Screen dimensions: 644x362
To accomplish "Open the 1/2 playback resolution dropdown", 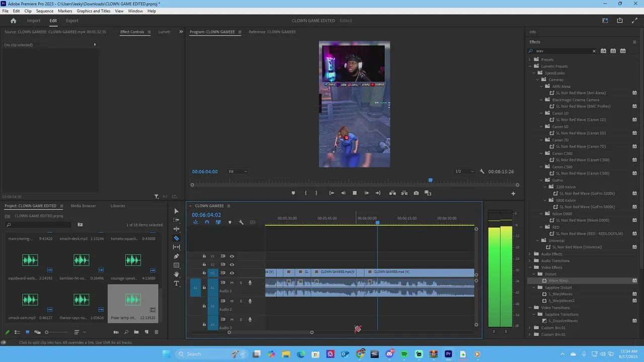I will click(464, 171).
